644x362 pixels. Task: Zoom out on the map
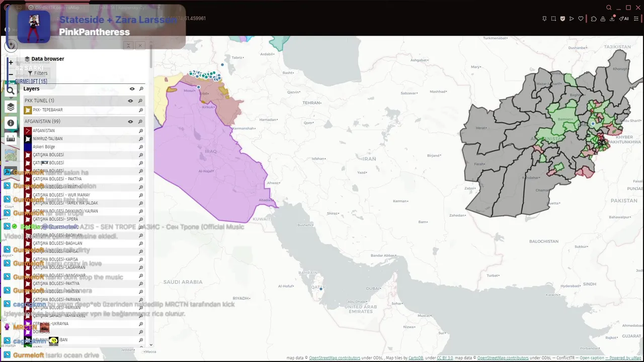11,74
